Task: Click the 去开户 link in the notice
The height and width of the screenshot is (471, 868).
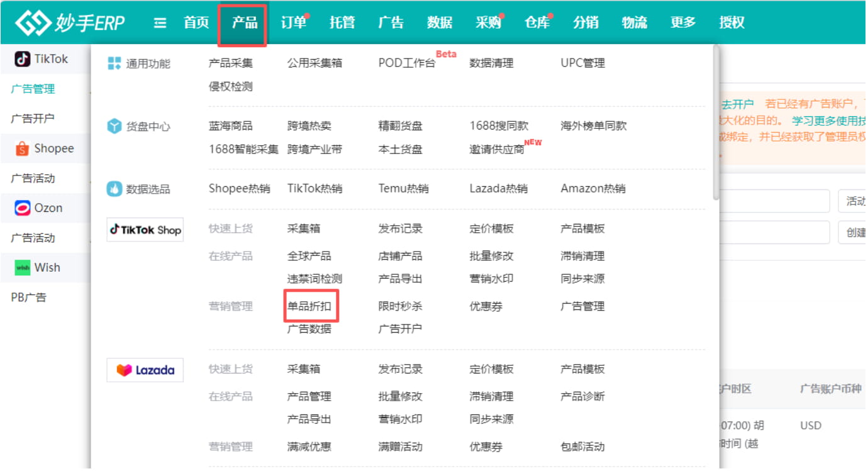Action: click(x=737, y=104)
